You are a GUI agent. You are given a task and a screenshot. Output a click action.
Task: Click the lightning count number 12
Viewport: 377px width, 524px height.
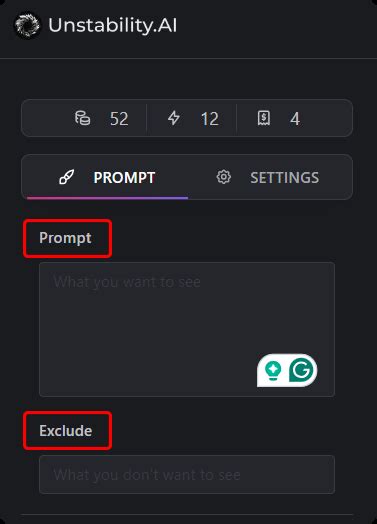tap(210, 119)
